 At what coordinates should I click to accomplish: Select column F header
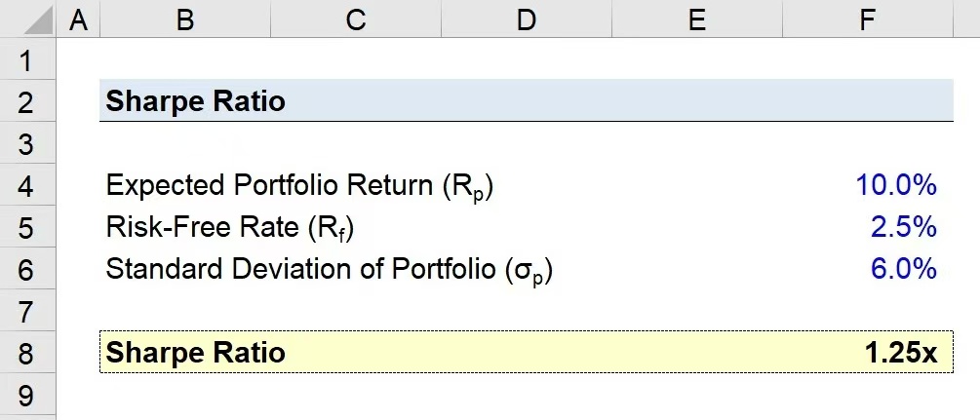(868, 19)
